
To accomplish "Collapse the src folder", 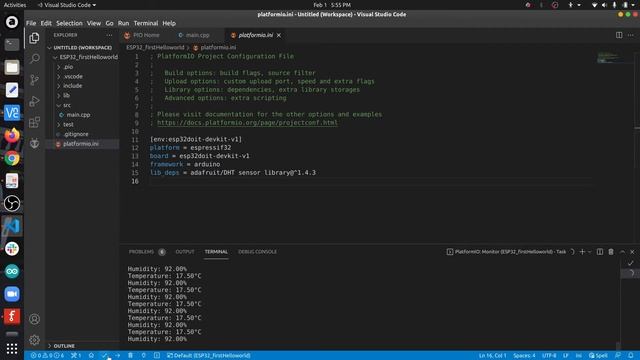I will coord(82,105).
